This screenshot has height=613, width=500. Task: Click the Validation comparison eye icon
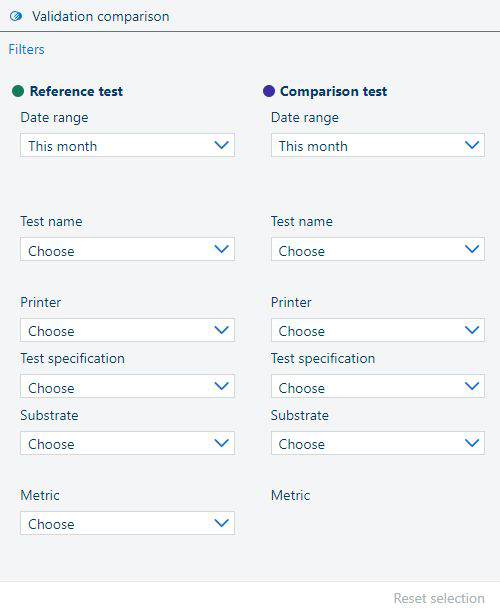(16, 16)
